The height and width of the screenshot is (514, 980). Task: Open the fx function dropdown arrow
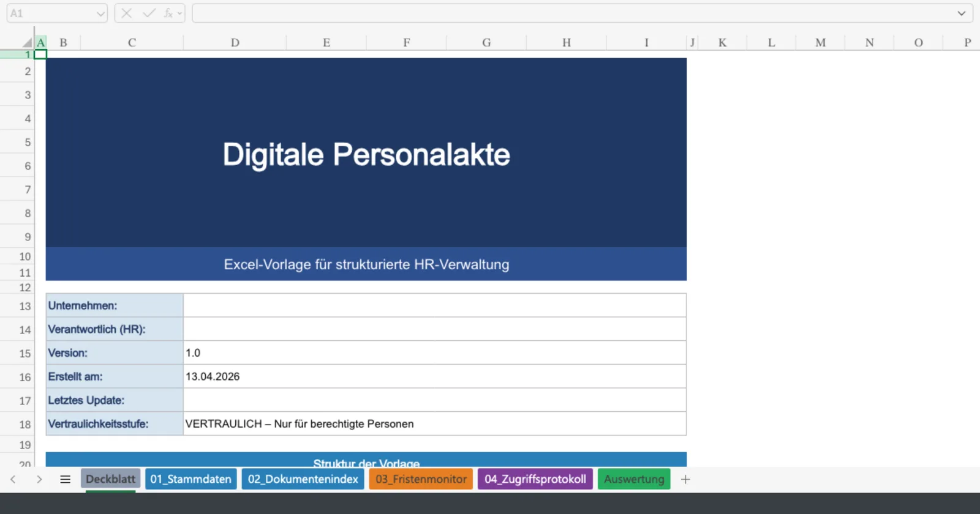tap(179, 13)
